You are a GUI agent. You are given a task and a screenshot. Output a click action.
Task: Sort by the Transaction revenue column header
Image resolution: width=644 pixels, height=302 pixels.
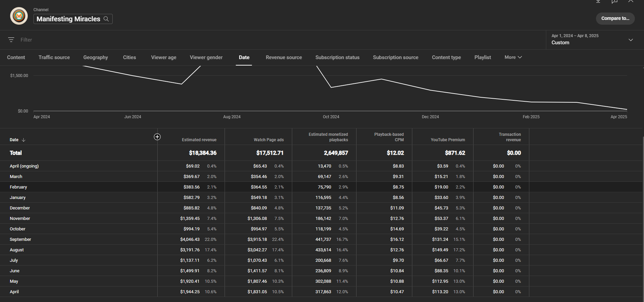click(x=510, y=137)
